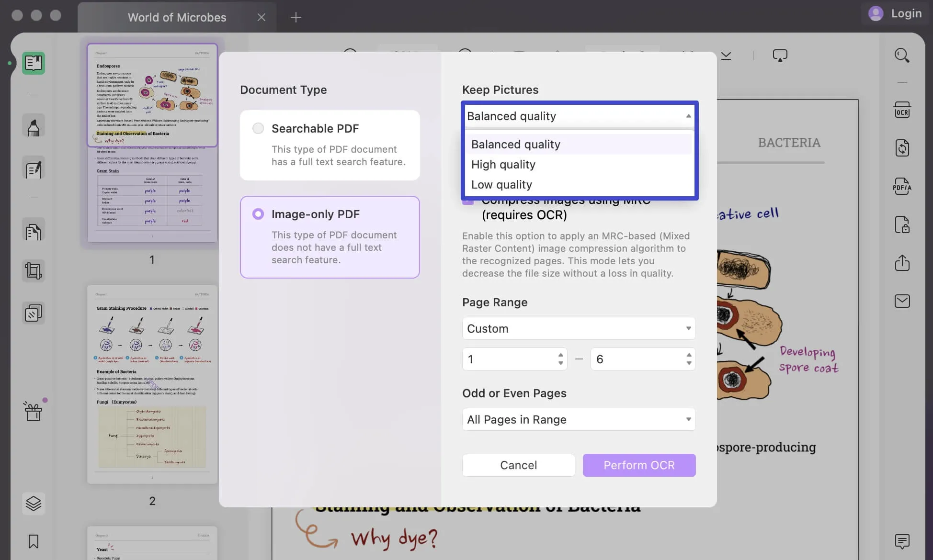Select High quality from picture options
Image resolution: width=933 pixels, height=560 pixels.
tap(503, 165)
